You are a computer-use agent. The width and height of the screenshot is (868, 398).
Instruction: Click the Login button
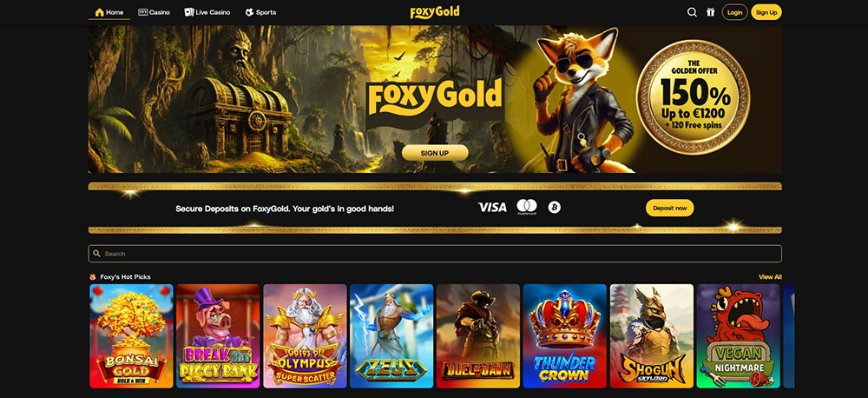coord(734,12)
